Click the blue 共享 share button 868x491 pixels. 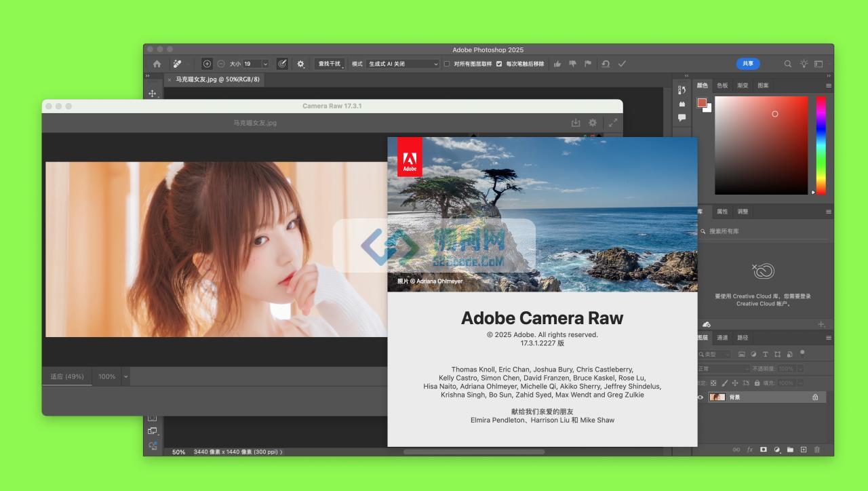click(x=748, y=64)
